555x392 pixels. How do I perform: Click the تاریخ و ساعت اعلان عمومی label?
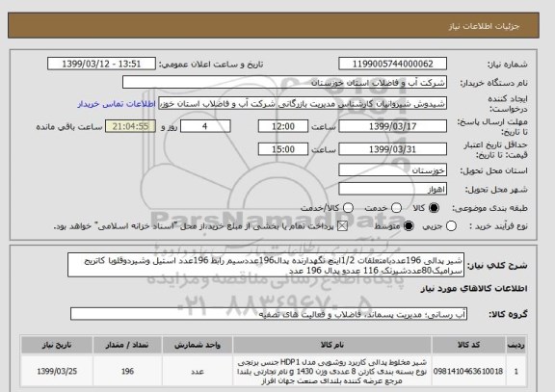click(x=211, y=65)
